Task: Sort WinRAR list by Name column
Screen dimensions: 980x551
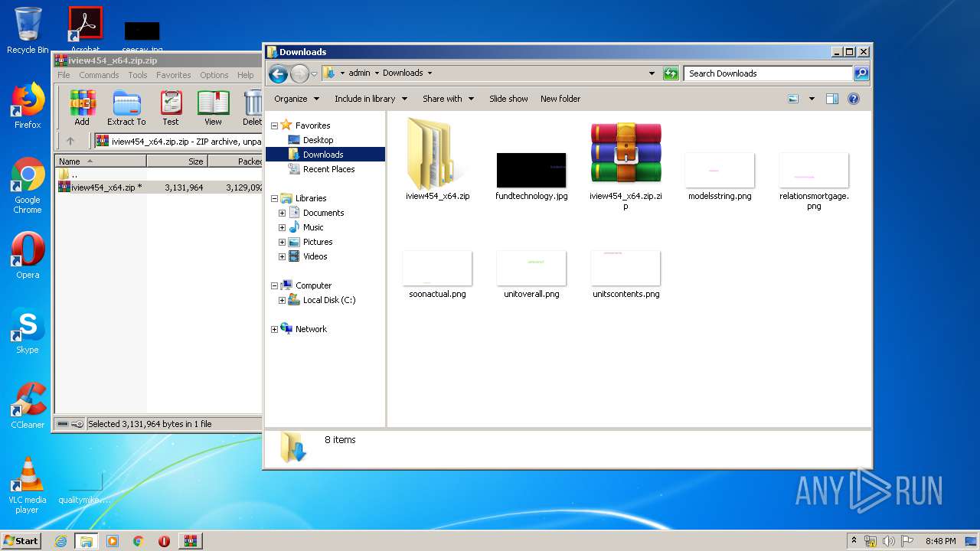Action: [x=100, y=161]
